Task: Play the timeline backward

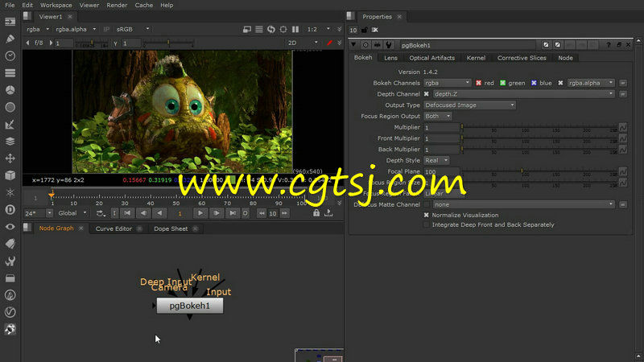Action: click(159, 213)
